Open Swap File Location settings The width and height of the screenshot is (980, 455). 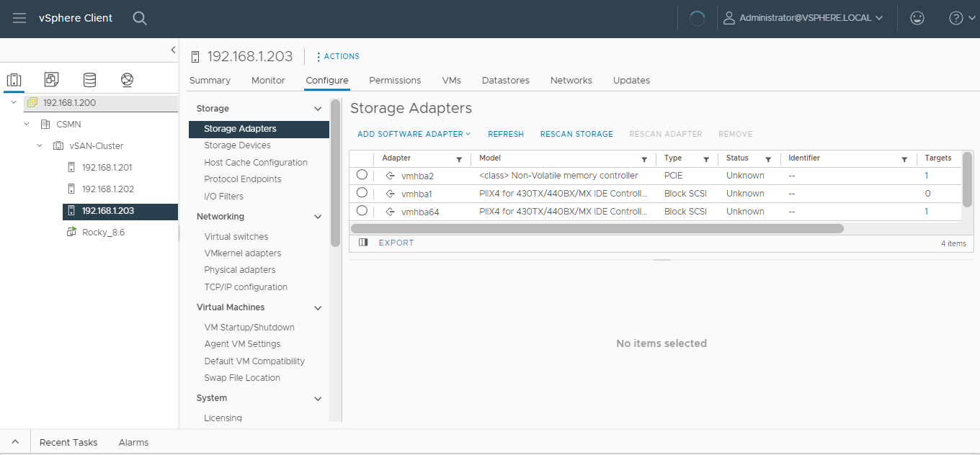click(242, 378)
